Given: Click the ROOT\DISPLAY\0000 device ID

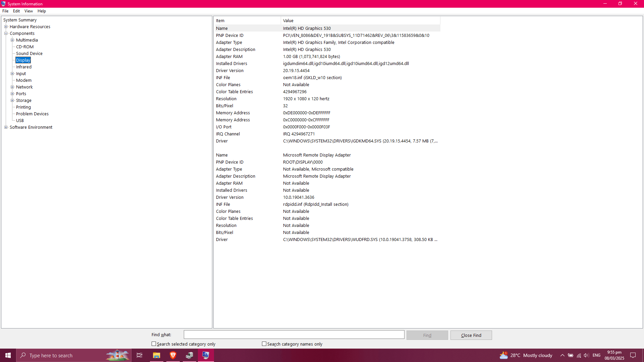Looking at the screenshot, I should 303,162.
